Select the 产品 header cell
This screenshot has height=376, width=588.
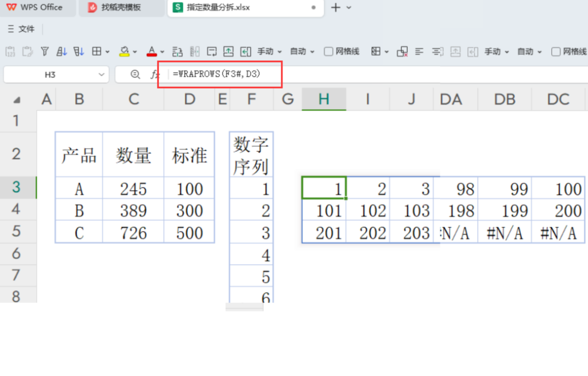coord(79,155)
